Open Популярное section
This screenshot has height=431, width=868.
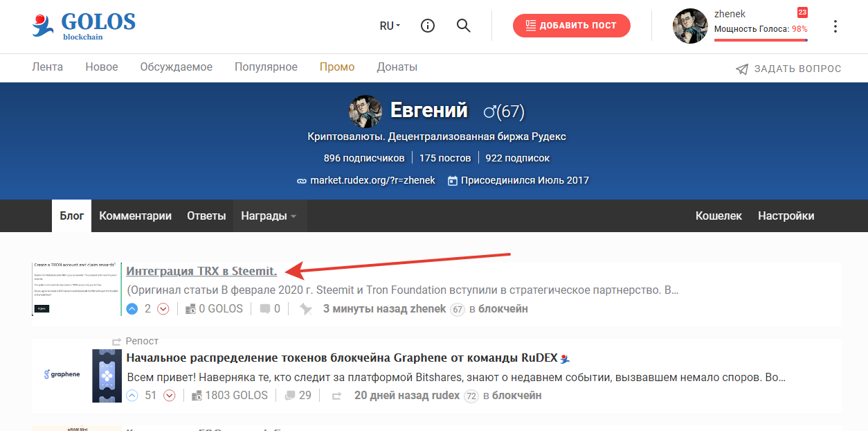pos(266,67)
